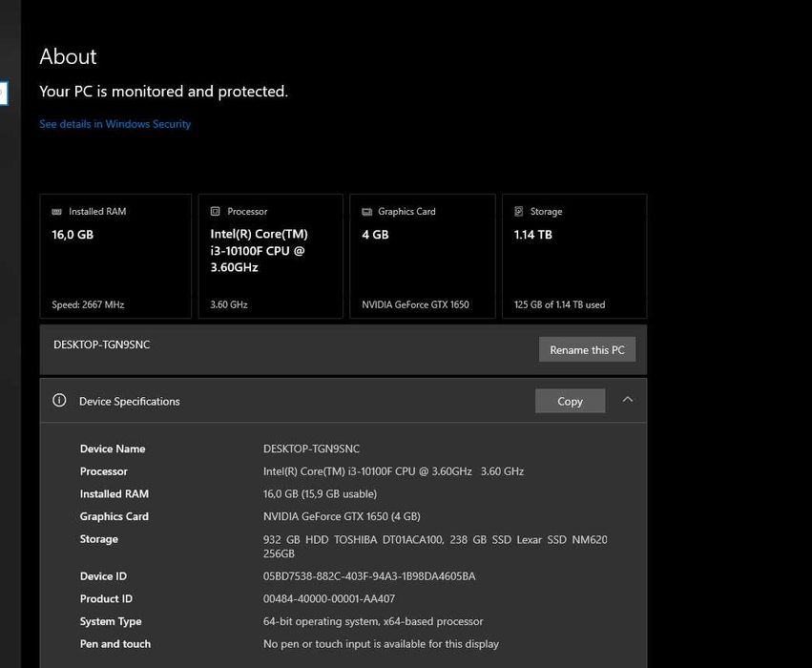Click the Device Specifications header title
The height and width of the screenshot is (668, 812).
coord(129,402)
